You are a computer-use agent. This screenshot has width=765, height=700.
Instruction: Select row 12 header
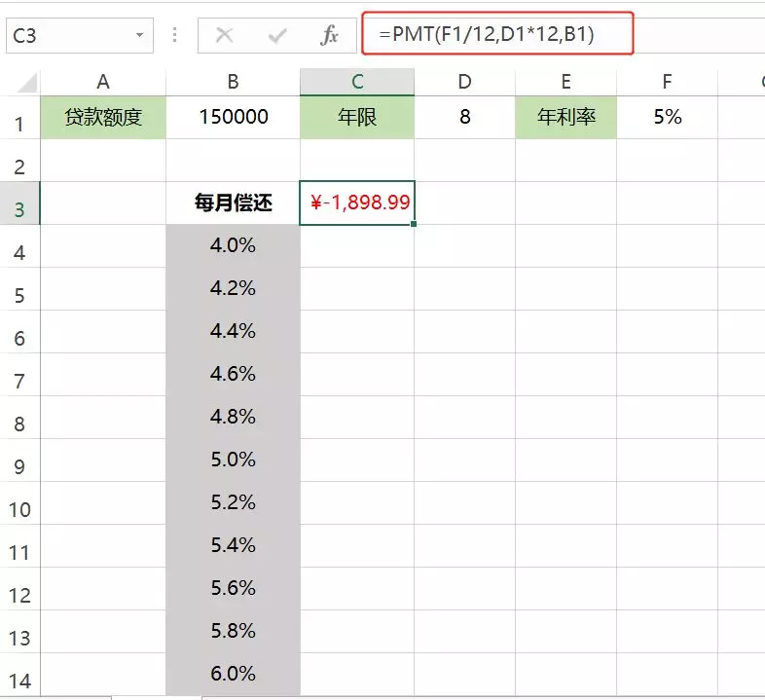(19, 589)
